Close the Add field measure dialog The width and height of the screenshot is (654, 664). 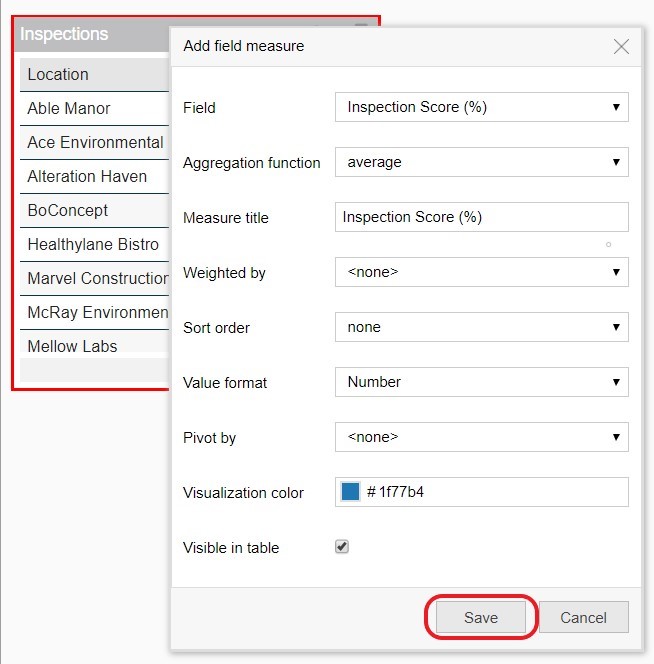[621, 47]
